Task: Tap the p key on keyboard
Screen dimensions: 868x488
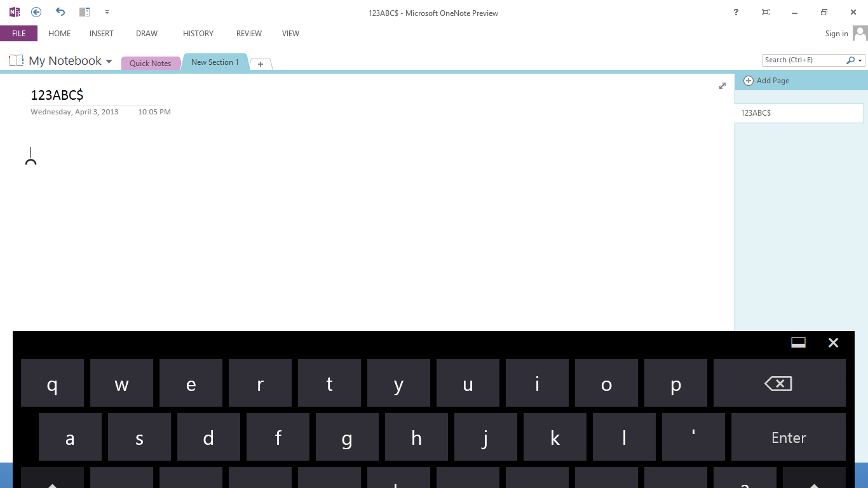Action: coord(675,383)
